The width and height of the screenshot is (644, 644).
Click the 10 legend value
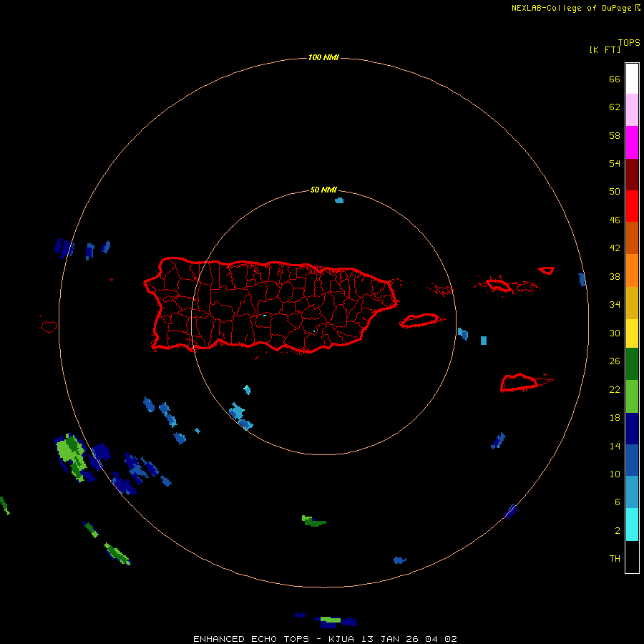pyautogui.click(x=615, y=474)
